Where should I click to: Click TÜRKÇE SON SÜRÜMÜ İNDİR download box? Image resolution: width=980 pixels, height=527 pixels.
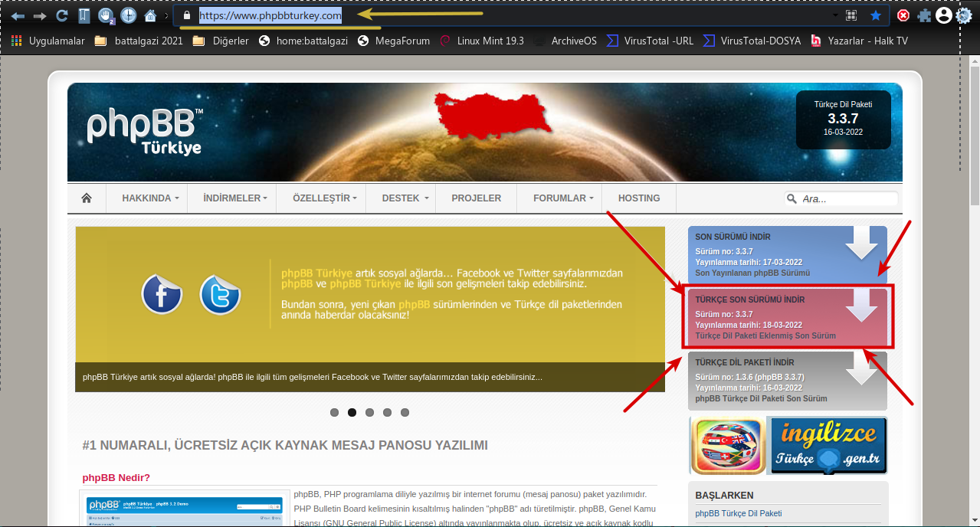pyautogui.click(x=787, y=317)
